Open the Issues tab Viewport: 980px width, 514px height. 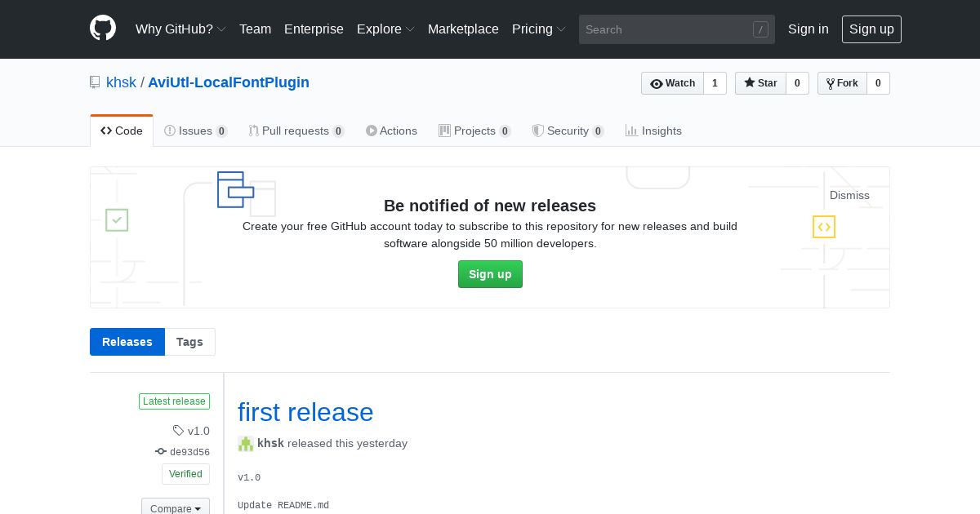click(196, 131)
